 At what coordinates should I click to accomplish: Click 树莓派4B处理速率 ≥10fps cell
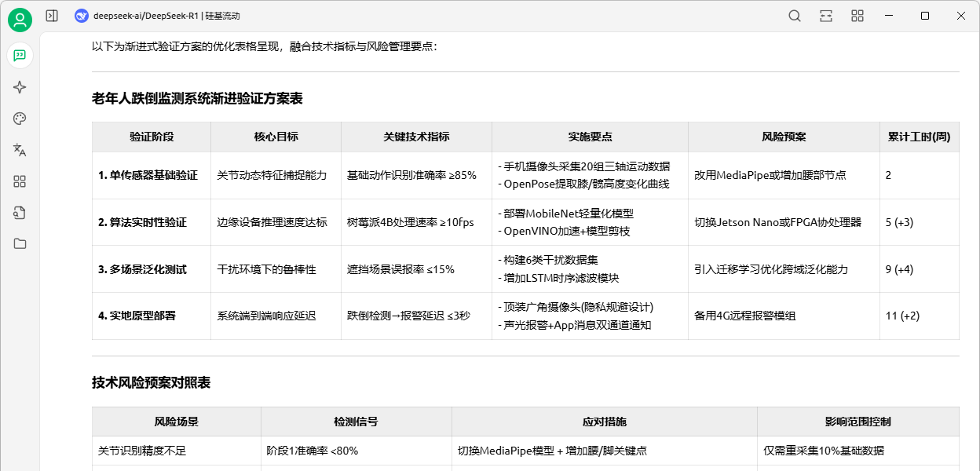pyautogui.click(x=417, y=222)
